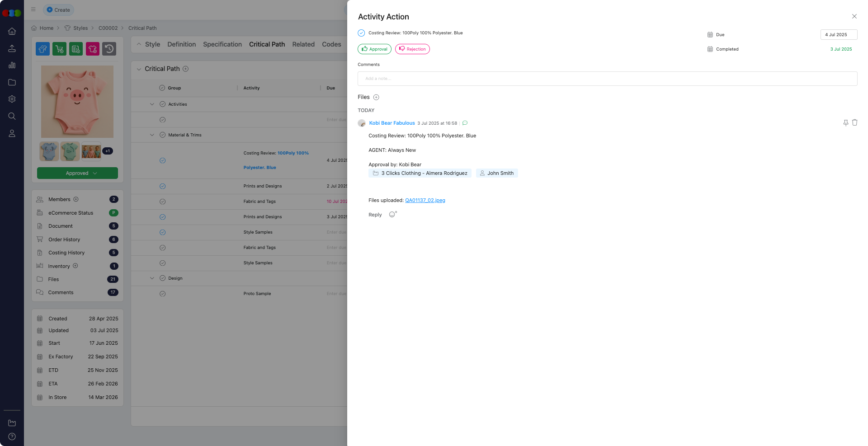This screenshot has height=446, width=868.
Task: Click the Add a note comment field
Action: pos(607,79)
